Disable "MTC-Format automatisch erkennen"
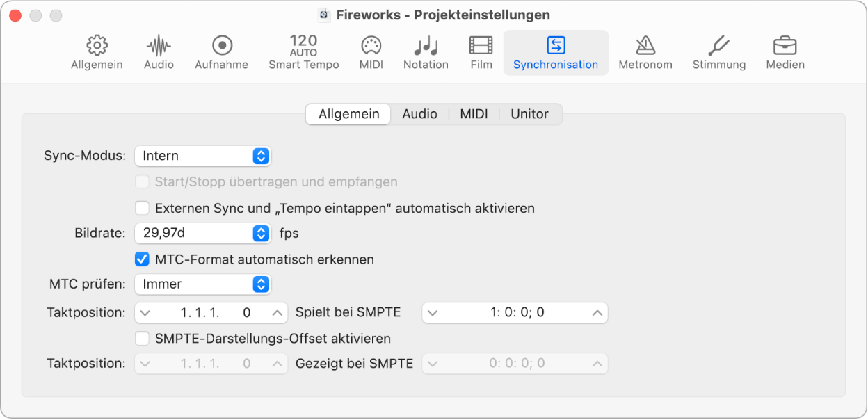This screenshot has width=868, height=420. pos(142,259)
